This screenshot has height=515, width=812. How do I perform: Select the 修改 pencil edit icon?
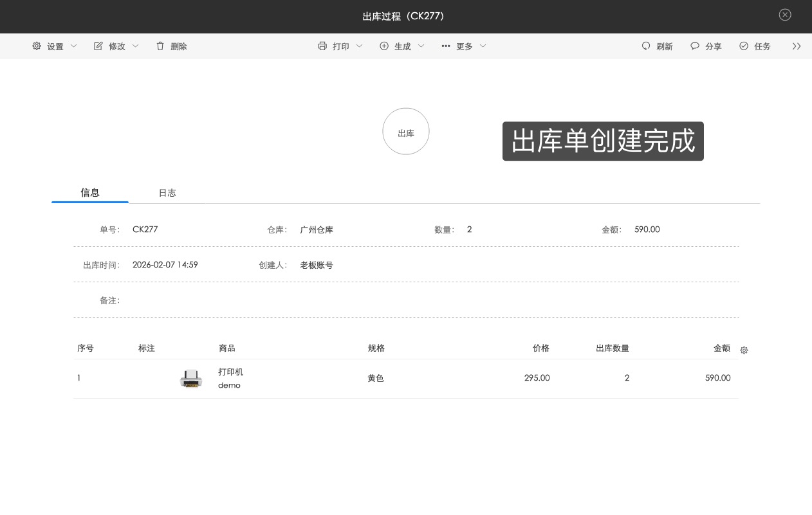98,46
